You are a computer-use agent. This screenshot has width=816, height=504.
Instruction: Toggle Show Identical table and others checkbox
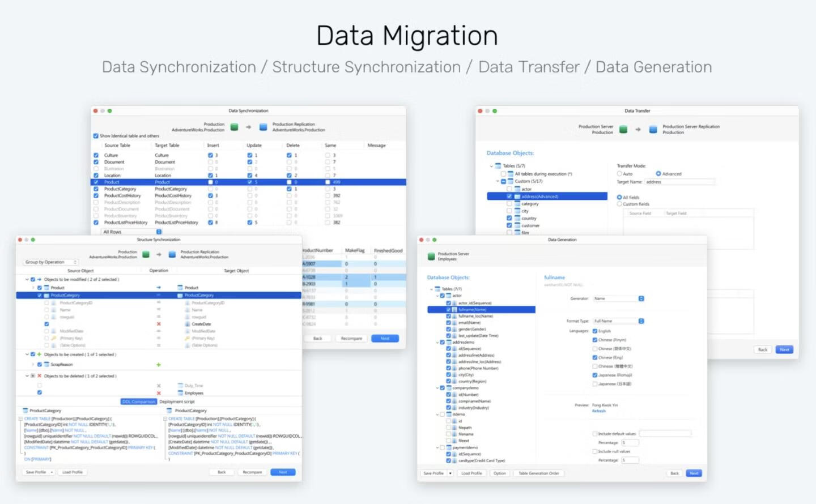coord(96,136)
